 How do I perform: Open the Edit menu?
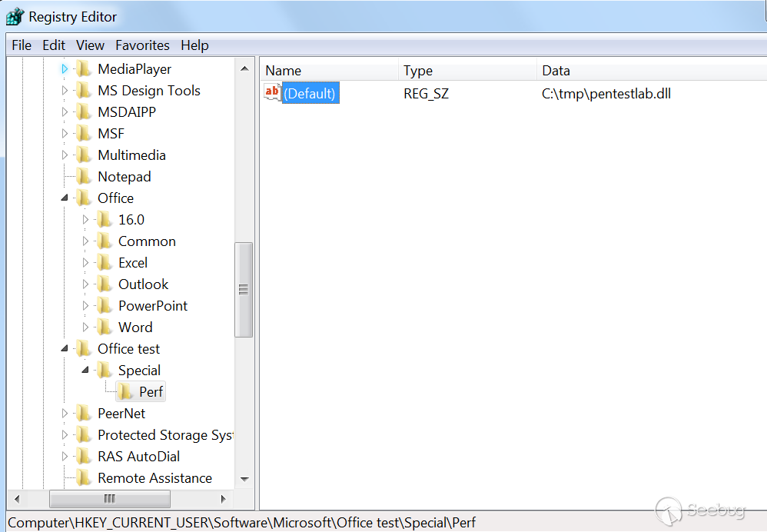coord(54,45)
